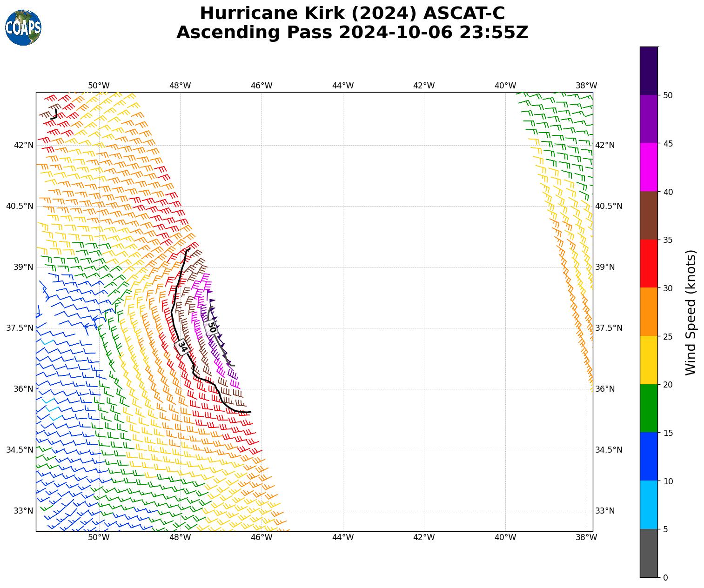
Task: Click the 40°W label on bottom axis
Action: (505, 537)
